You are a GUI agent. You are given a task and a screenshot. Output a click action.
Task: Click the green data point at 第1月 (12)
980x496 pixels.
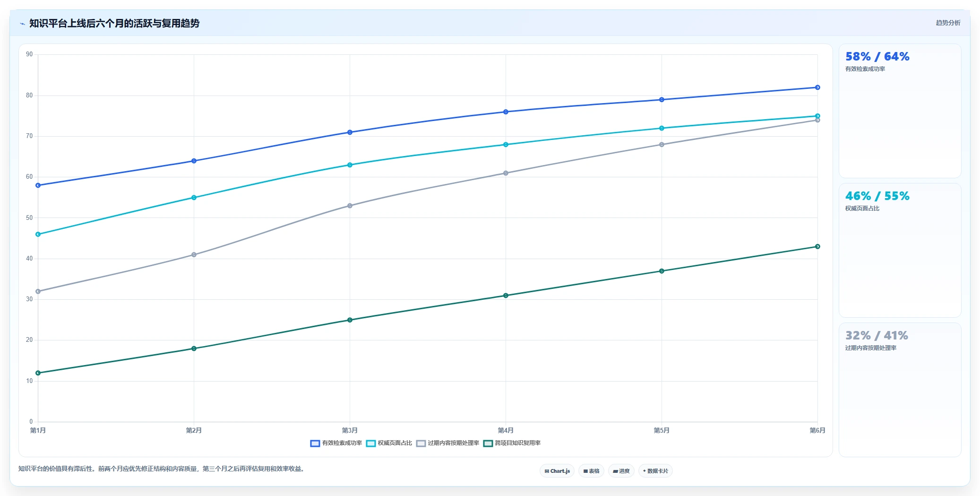tap(38, 373)
